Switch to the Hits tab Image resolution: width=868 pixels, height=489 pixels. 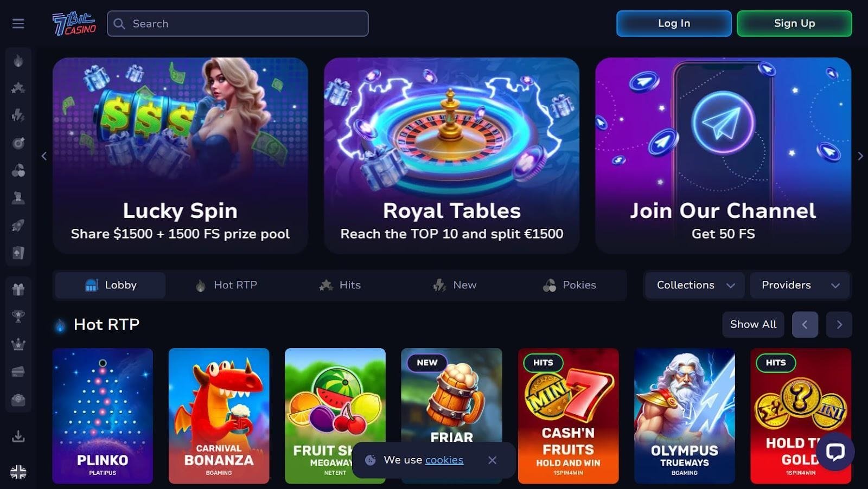340,285
